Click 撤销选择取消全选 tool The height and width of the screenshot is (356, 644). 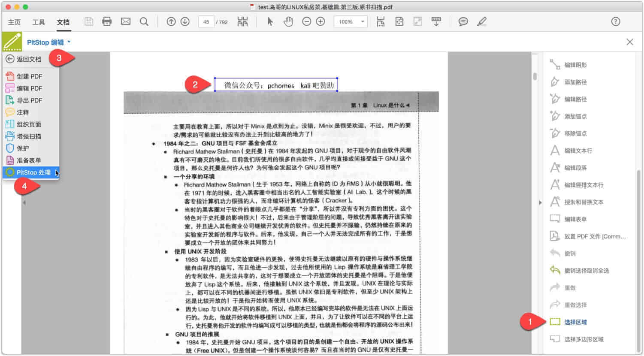(579, 271)
